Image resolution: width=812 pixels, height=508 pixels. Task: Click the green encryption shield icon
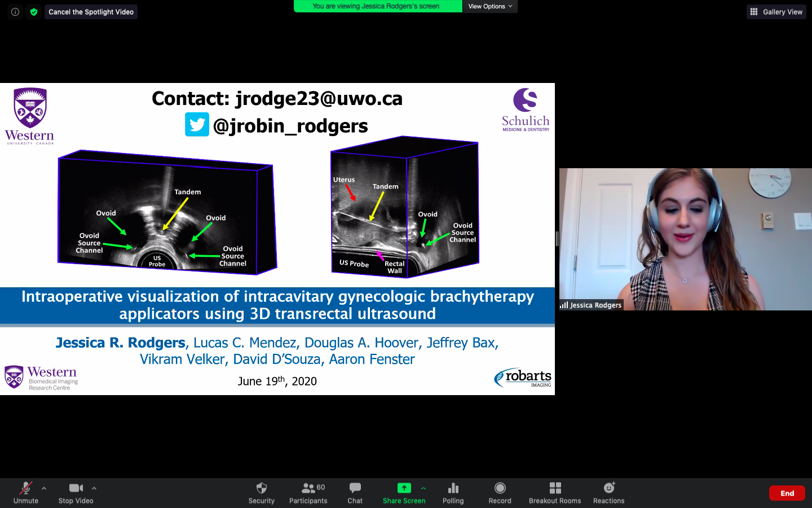coord(34,12)
